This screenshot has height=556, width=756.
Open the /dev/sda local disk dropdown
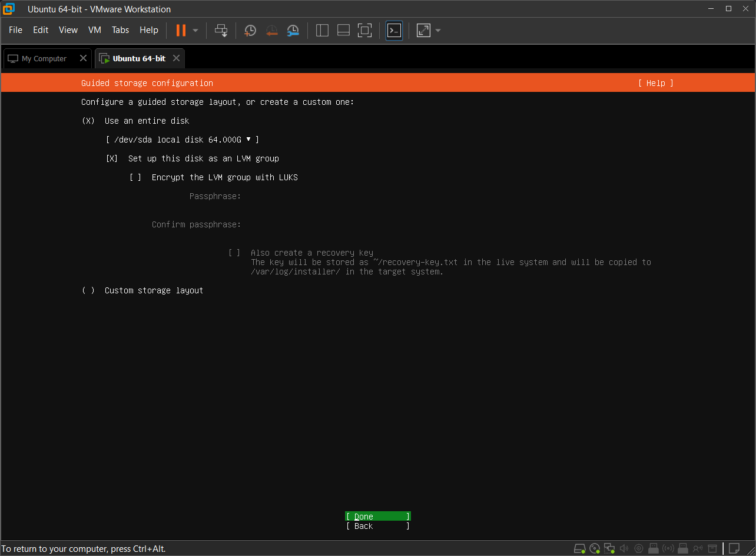click(x=182, y=140)
